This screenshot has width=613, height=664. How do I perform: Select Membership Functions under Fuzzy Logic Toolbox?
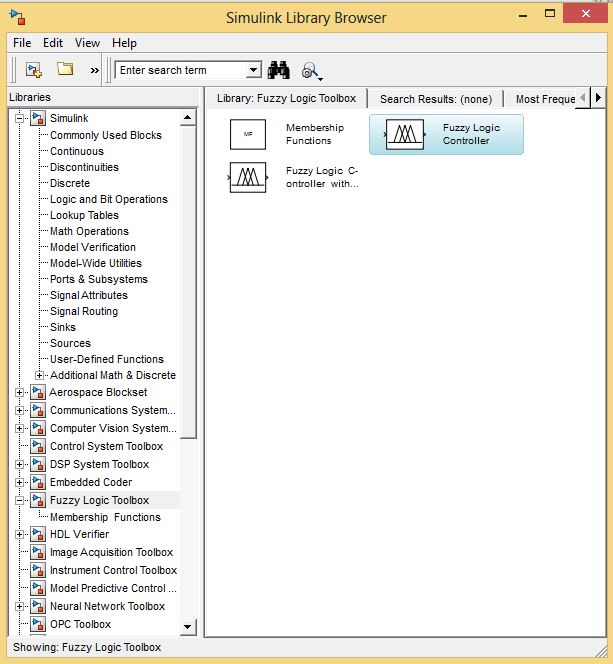click(x=105, y=517)
